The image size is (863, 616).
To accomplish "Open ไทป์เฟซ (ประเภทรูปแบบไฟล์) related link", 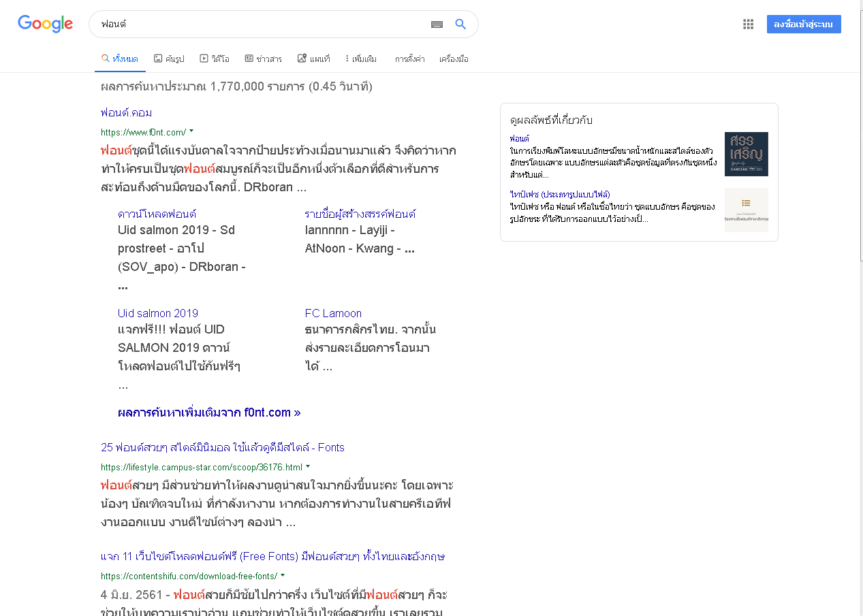I will point(559,194).
